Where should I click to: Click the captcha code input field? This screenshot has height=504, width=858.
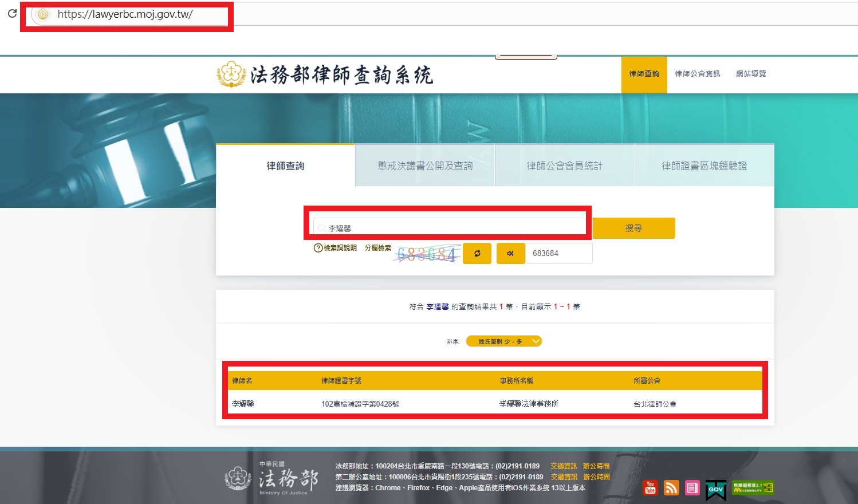pos(559,253)
